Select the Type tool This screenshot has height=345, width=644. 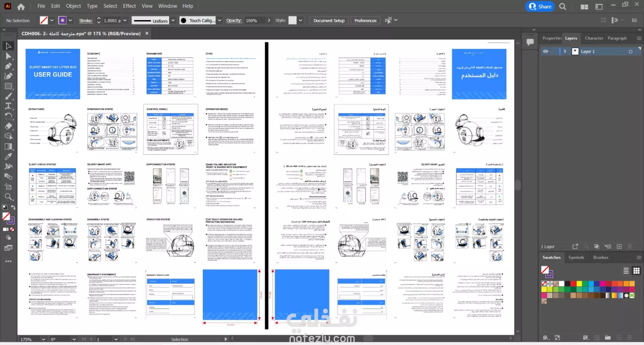pyautogui.click(x=8, y=106)
